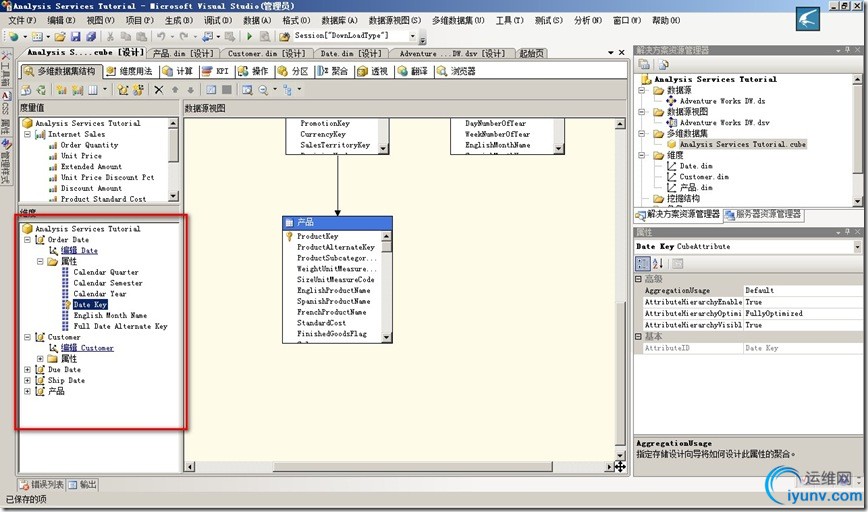Image resolution: width=868 pixels, height=512 pixels.
Task: Click the green Start debugging arrow
Action: [250, 37]
